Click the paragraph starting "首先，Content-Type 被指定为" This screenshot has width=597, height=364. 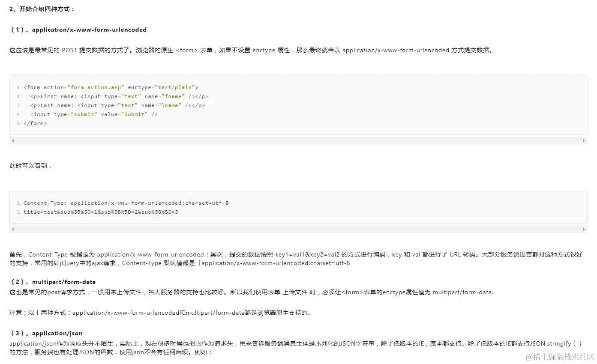click(x=296, y=259)
